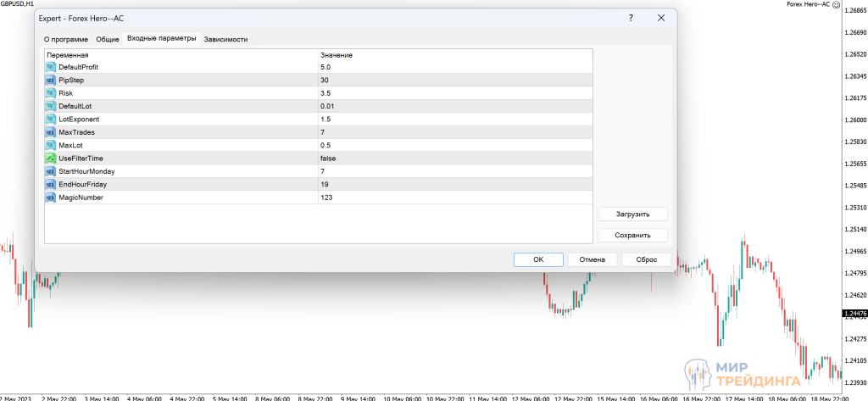The width and height of the screenshot is (868, 401).
Task: Click the MagicNumber parameter icon
Action: [51, 198]
